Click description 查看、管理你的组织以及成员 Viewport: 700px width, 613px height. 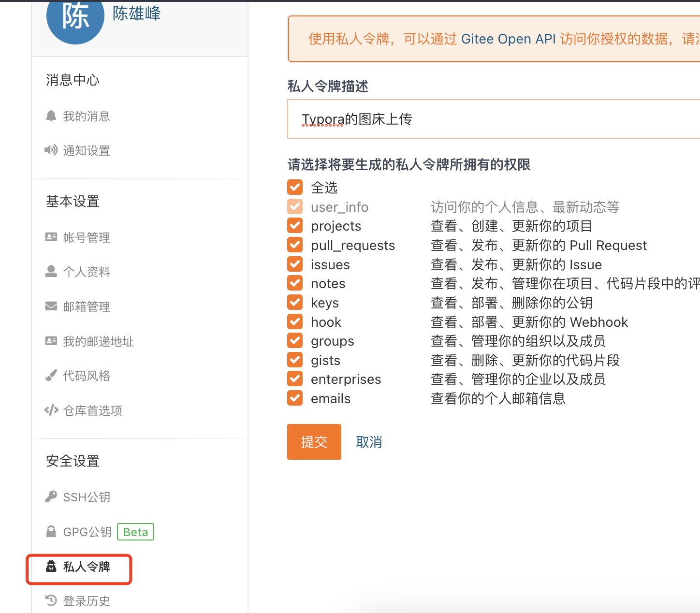click(x=518, y=341)
